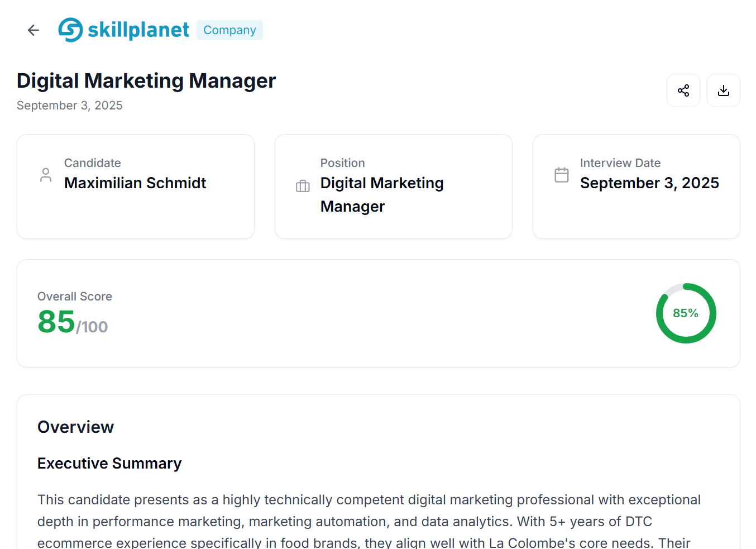Click the page title Digital Marketing Manager

tap(146, 80)
